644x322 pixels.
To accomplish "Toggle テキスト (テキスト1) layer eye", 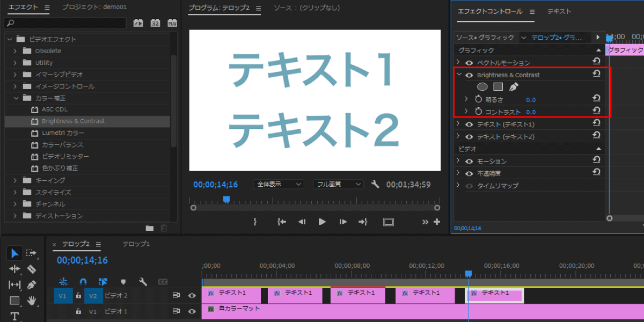I will click(469, 125).
